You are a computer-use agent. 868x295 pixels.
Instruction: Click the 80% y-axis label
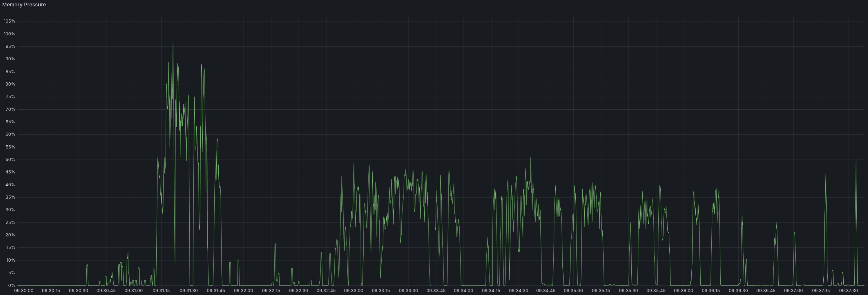(10, 84)
